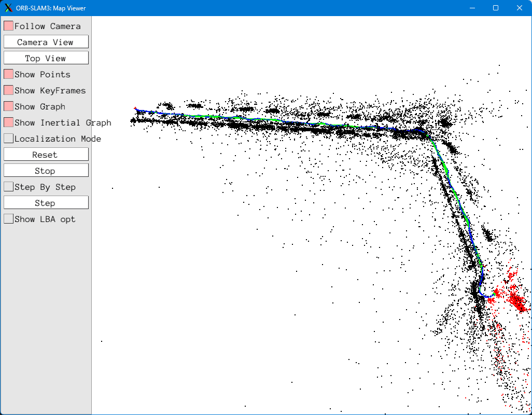Enable Localization Mode checkbox
This screenshot has height=415, width=532.
tap(9, 139)
